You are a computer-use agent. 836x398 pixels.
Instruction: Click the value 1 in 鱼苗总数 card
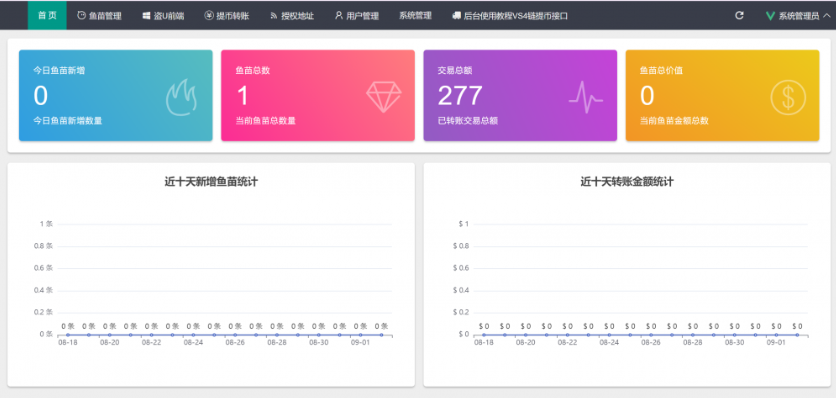(x=243, y=96)
